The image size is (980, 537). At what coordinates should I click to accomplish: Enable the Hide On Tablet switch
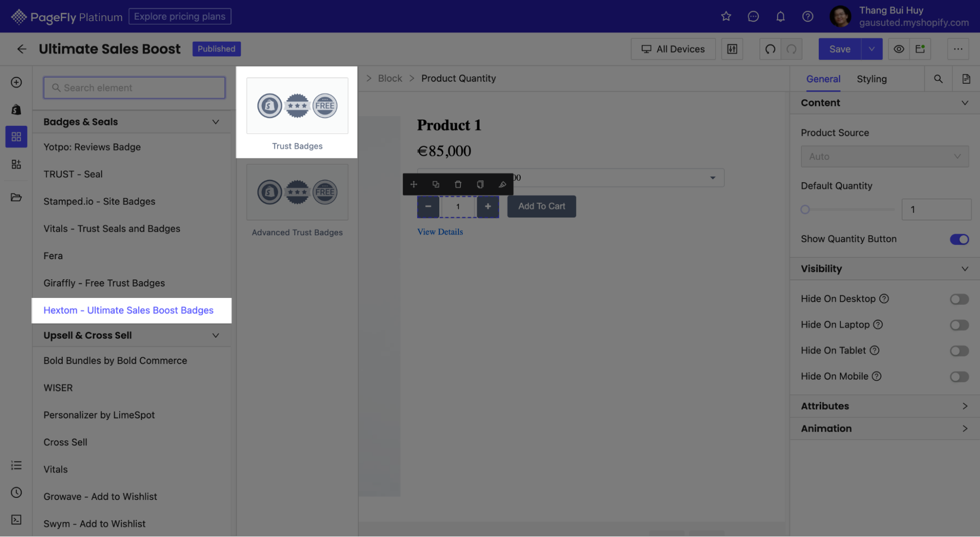(959, 351)
